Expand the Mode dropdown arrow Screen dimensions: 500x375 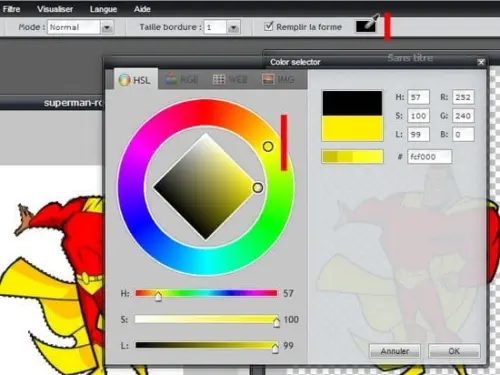tap(107, 27)
